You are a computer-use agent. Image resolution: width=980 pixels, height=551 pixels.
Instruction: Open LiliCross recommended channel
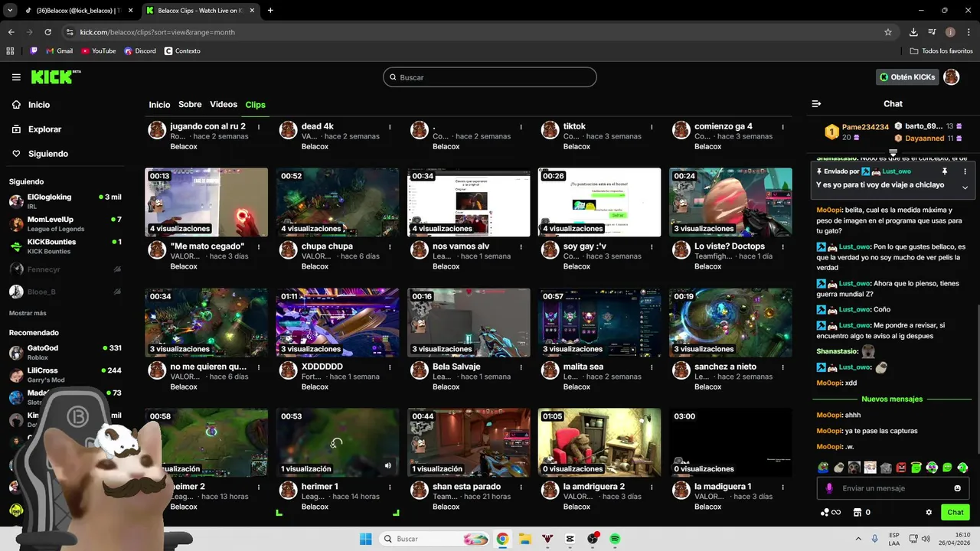click(65, 374)
